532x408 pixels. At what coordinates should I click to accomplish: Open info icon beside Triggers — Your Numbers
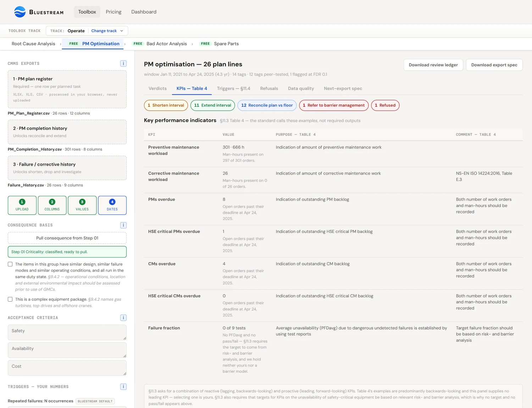pos(123,387)
